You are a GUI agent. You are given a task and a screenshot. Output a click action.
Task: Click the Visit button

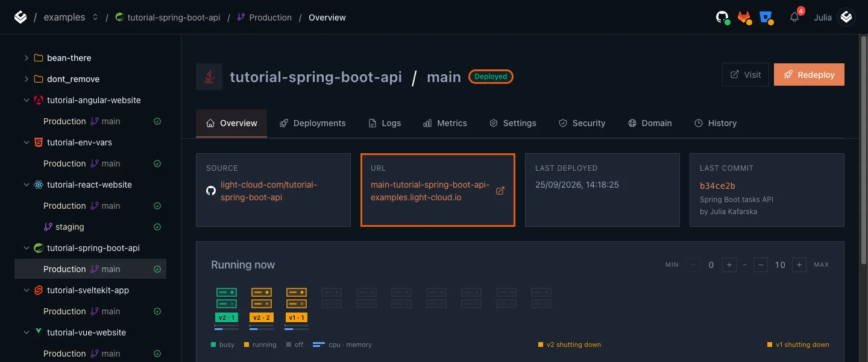[746, 75]
